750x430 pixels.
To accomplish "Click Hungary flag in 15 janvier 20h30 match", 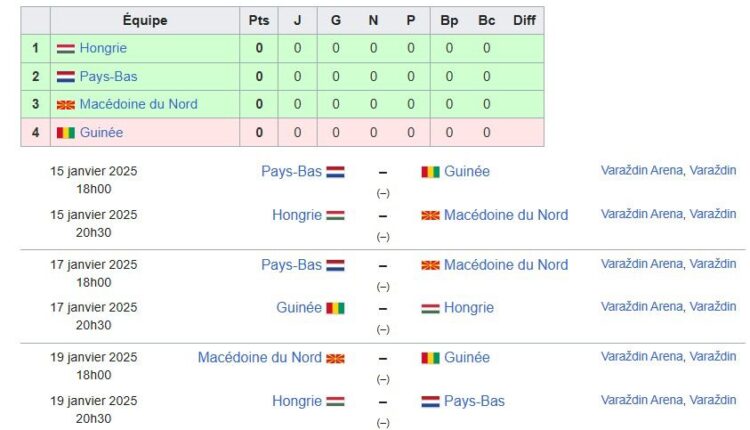I will [x=335, y=216].
